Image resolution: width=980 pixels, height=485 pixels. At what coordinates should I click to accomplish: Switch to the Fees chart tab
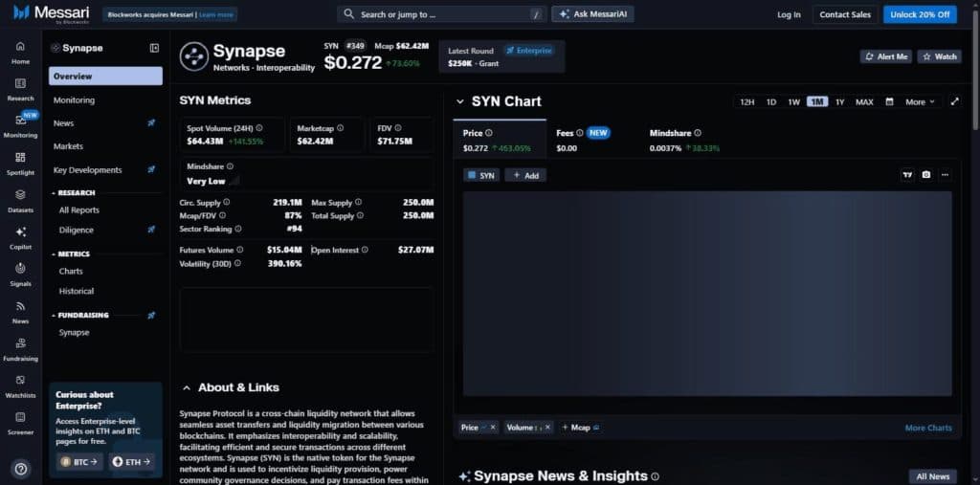click(x=591, y=141)
